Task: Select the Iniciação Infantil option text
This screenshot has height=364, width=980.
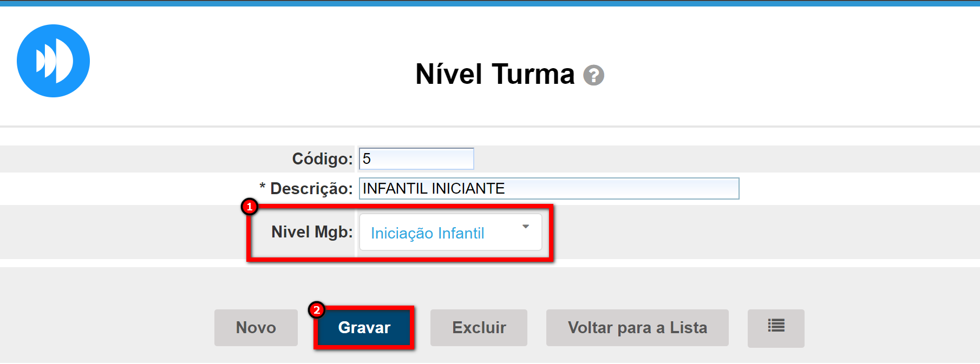Action: click(x=427, y=233)
